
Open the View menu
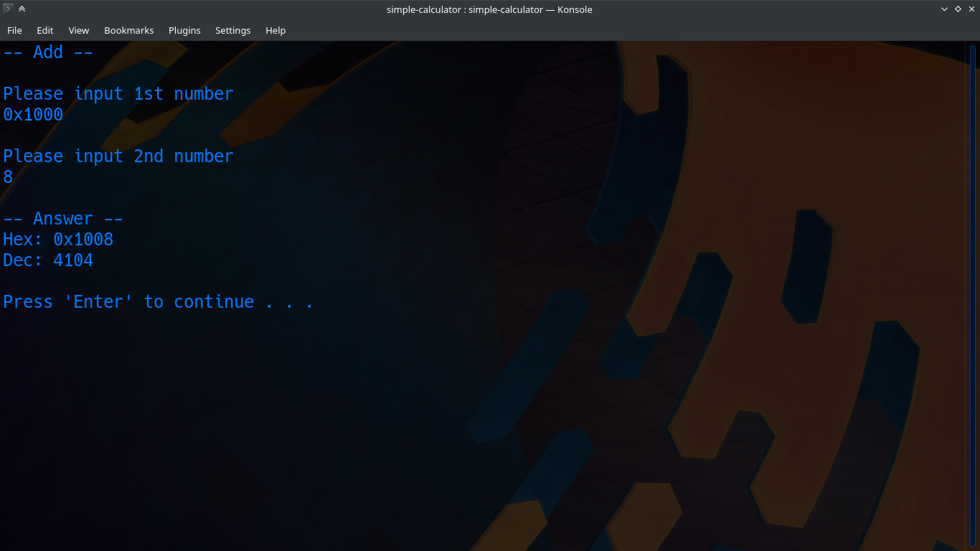click(x=79, y=30)
